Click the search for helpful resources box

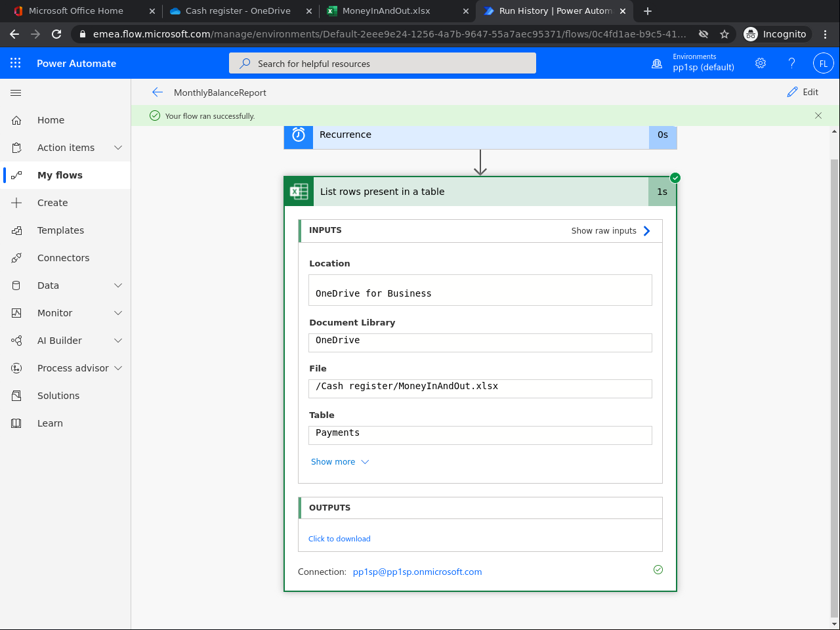click(383, 63)
